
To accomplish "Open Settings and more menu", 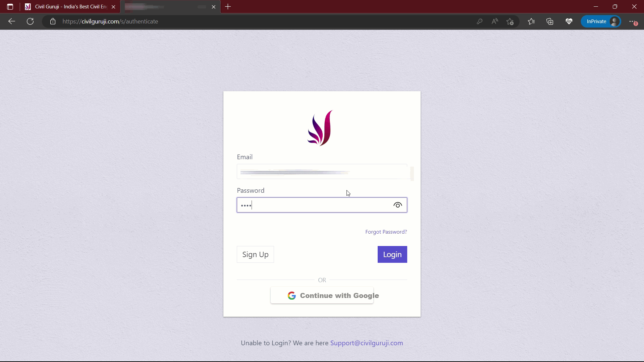I will tap(633, 21).
